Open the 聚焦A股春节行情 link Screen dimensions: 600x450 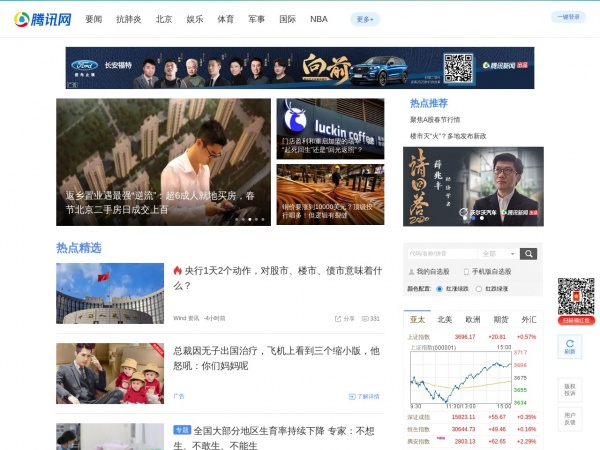(435, 120)
